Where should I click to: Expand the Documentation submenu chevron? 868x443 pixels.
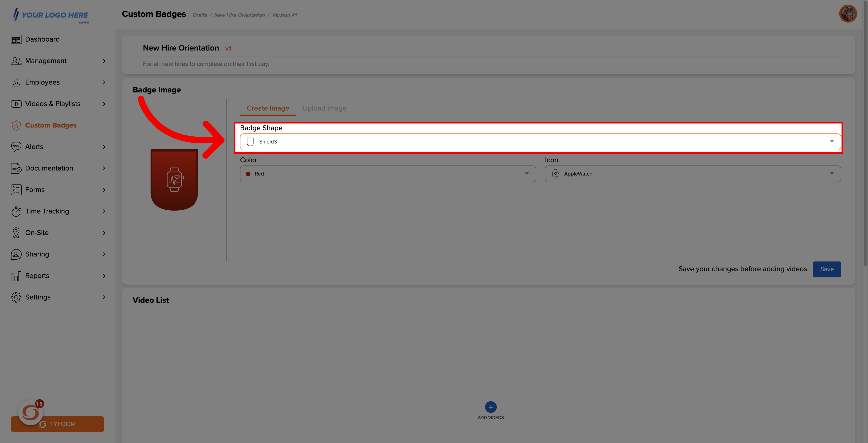104,168
